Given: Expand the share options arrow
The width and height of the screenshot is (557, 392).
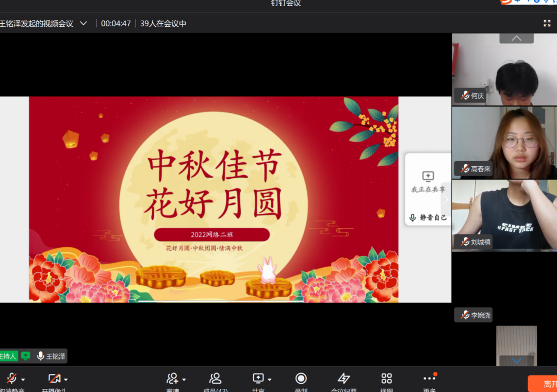Looking at the screenshot, I should [269, 380].
